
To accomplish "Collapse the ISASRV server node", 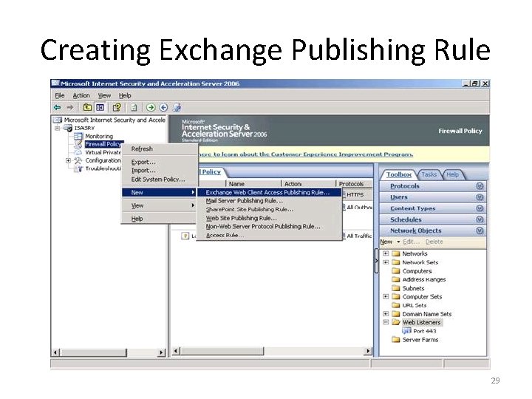I will click(58, 128).
